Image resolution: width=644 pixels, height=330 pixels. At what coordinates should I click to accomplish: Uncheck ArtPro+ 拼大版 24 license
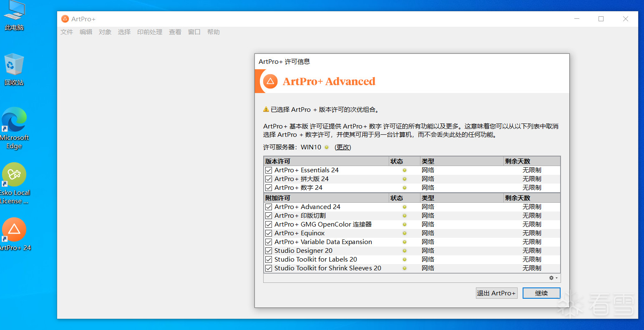[x=269, y=179]
